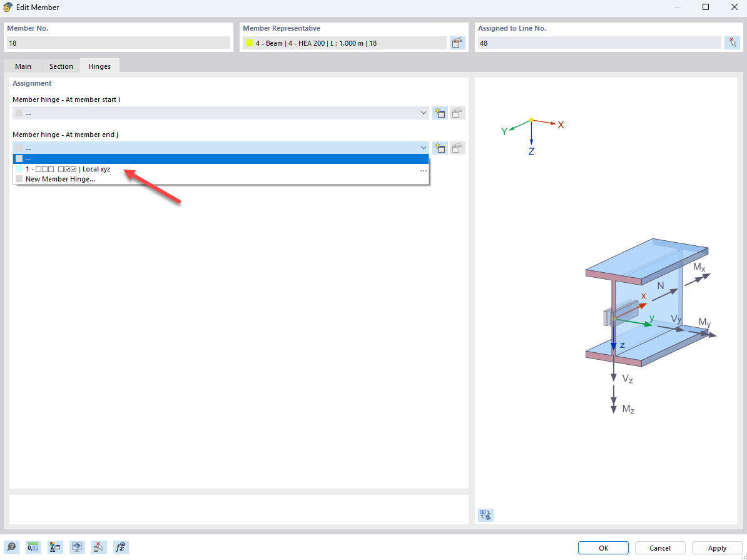The image size is (747, 560).
Task: Click ellipsis button on hinge 1 list row
Action: tap(423, 170)
